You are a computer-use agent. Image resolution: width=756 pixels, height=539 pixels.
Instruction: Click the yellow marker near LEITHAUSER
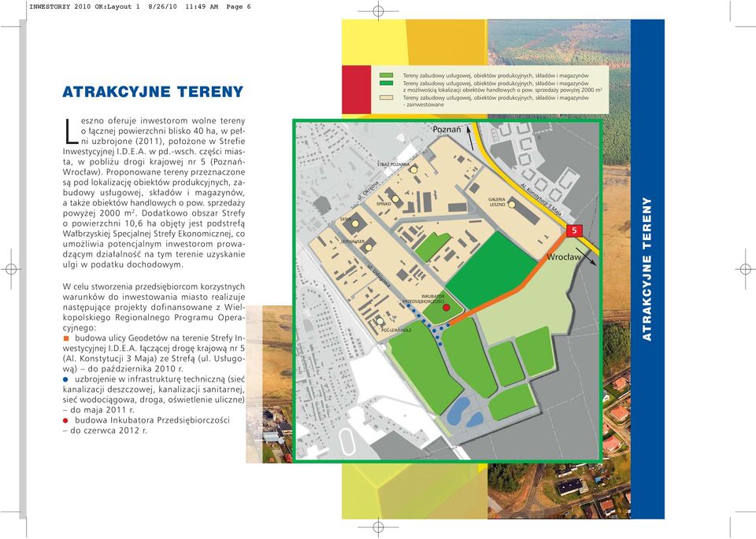[369, 247]
